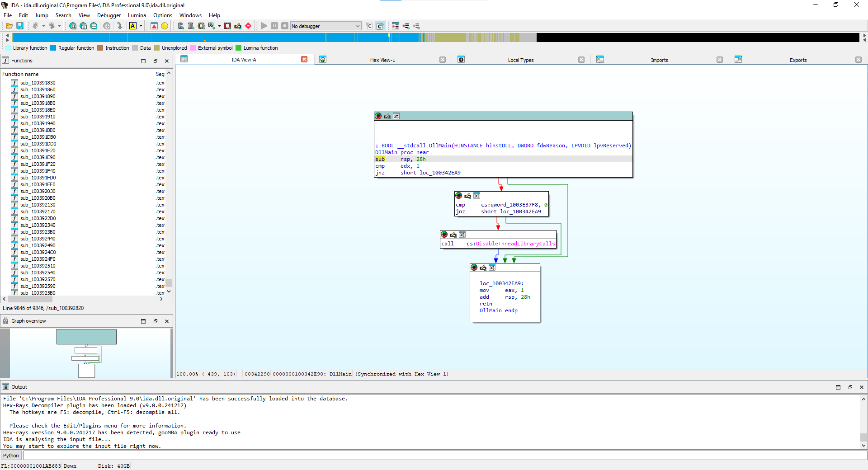Click the Lumina function green legend swatch

coord(239,48)
